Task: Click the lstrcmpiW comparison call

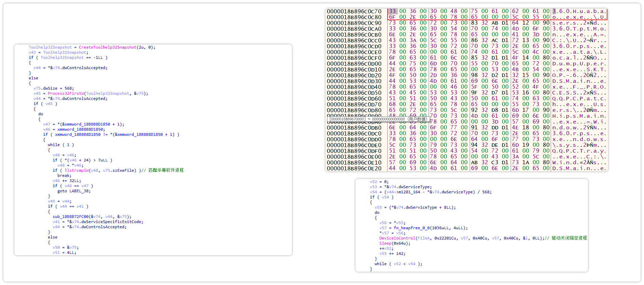Action: 78,170
